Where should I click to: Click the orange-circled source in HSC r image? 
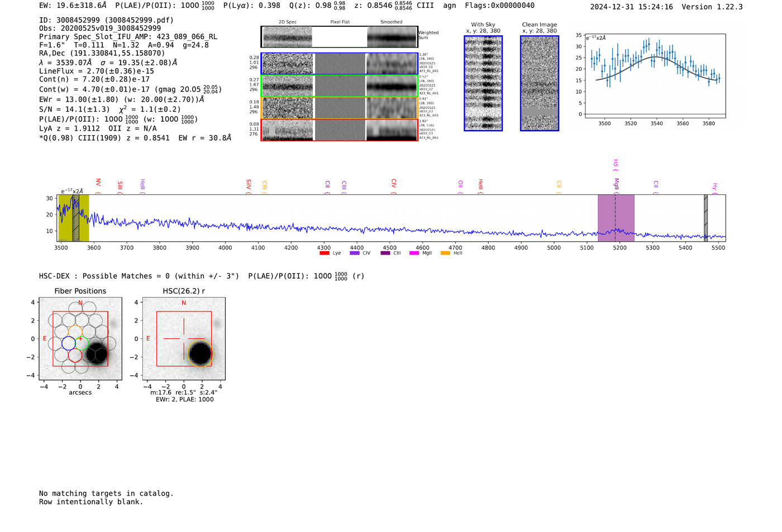point(201,353)
